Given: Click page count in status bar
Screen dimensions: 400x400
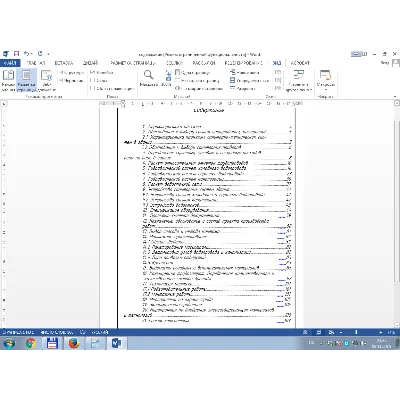Looking at the screenshot, I should pyautogui.click(x=18, y=332).
